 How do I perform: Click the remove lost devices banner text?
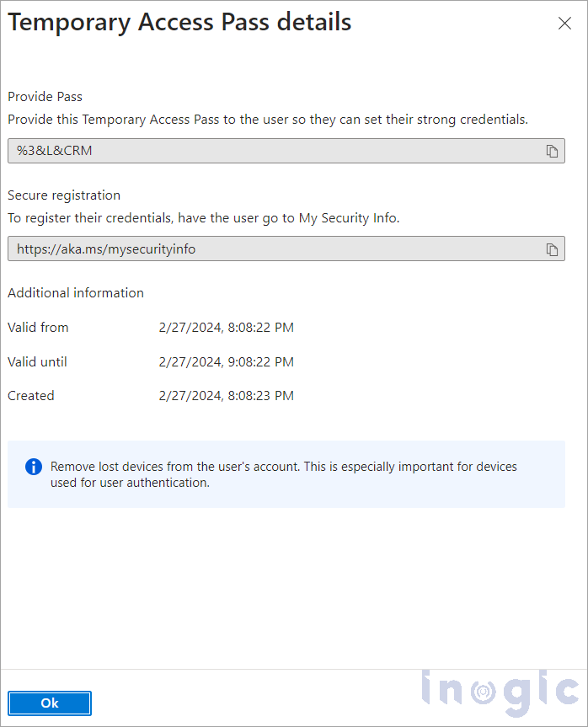pyautogui.click(x=283, y=474)
